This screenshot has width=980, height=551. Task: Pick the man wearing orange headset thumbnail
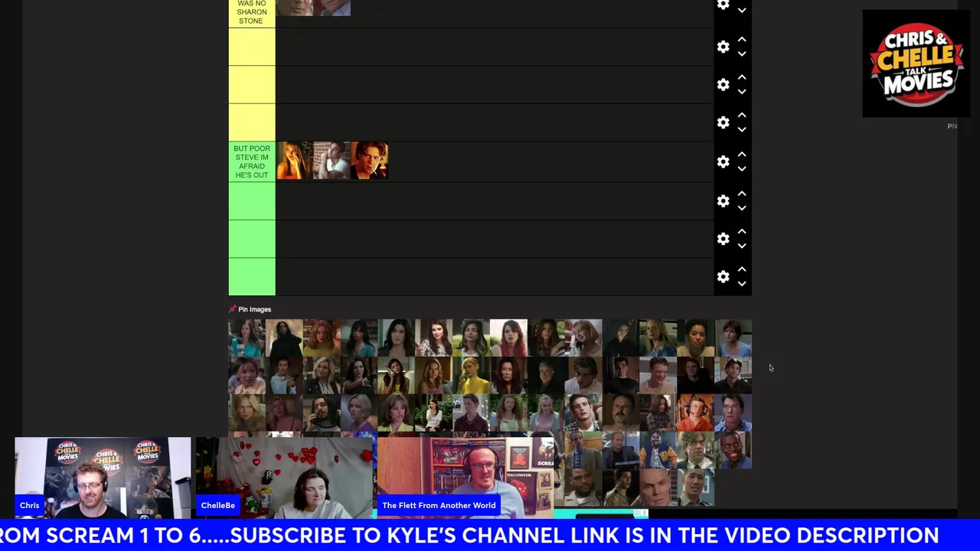[696, 412]
